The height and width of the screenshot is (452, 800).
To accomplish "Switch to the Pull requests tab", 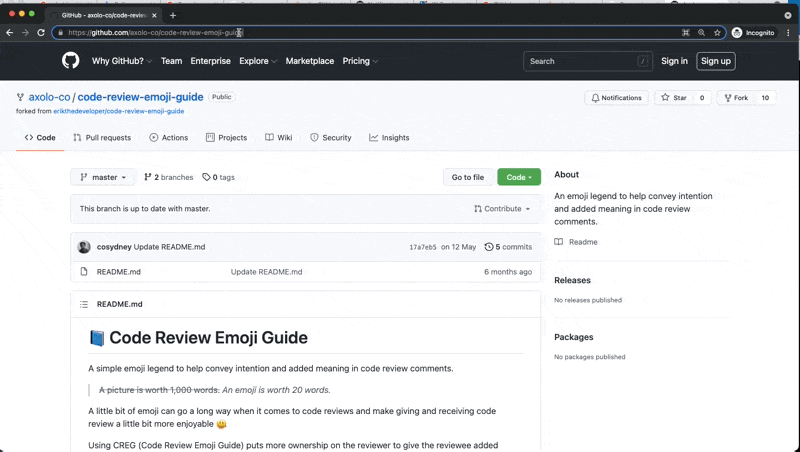I will 102,138.
